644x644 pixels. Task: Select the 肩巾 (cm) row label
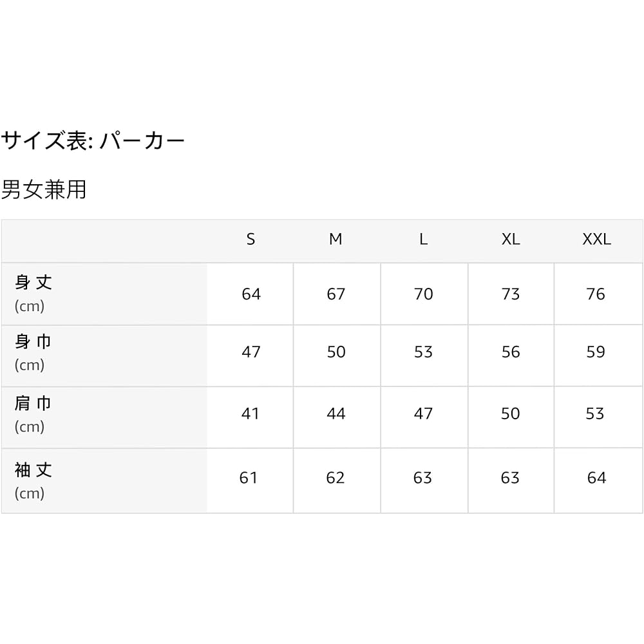click(x=33, y=414)
